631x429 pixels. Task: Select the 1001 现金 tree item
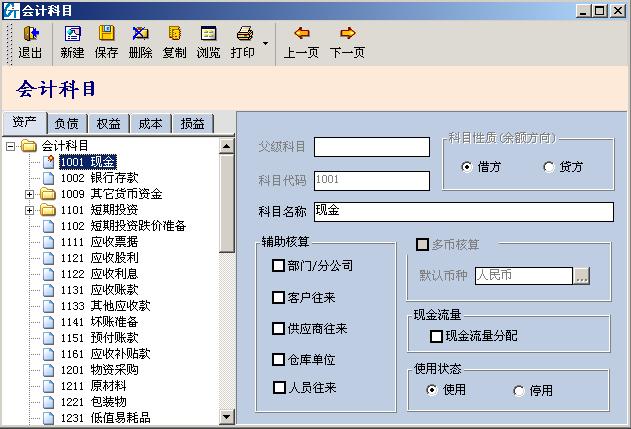[x=88, y=162]
